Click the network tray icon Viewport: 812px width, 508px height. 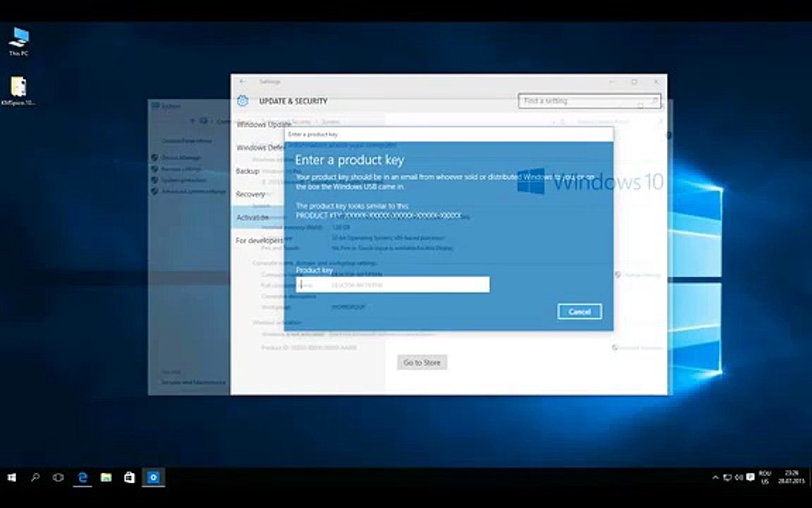tap(727, 478)
